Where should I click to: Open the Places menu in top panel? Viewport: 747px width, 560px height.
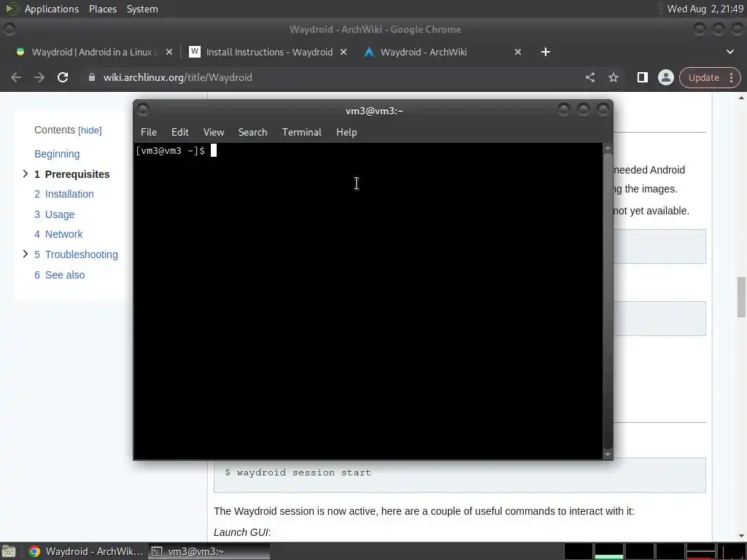click(103, 9)
